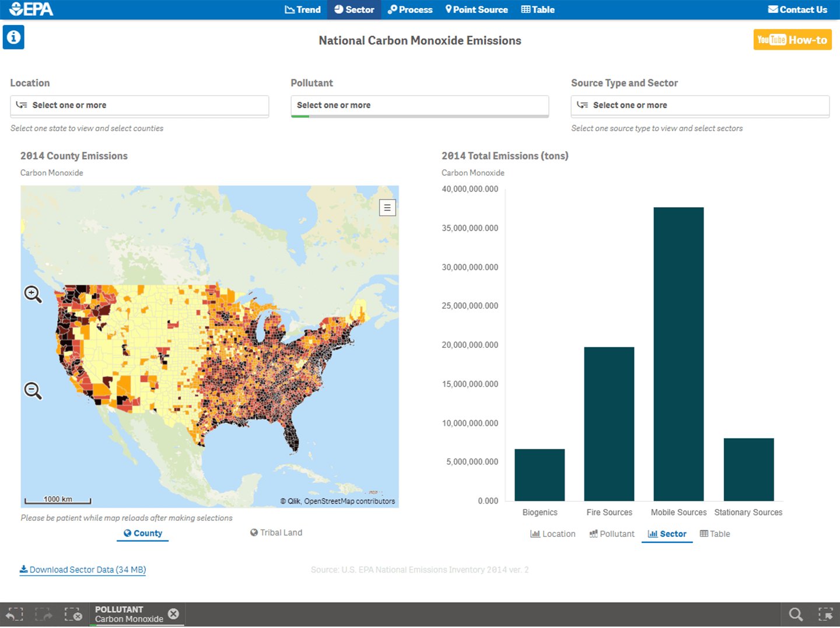Open the Process page
This screenshot has height=628, width=840.
click(410, 9)
